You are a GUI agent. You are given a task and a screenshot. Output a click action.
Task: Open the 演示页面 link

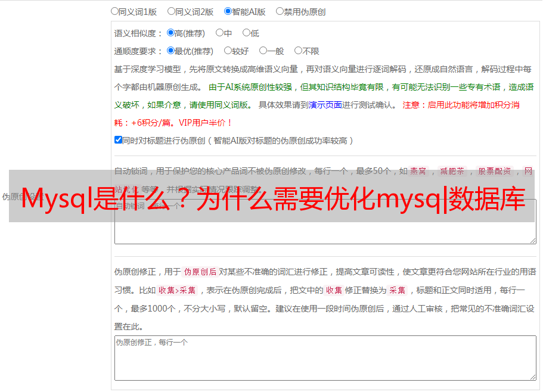tap(325, 105)
